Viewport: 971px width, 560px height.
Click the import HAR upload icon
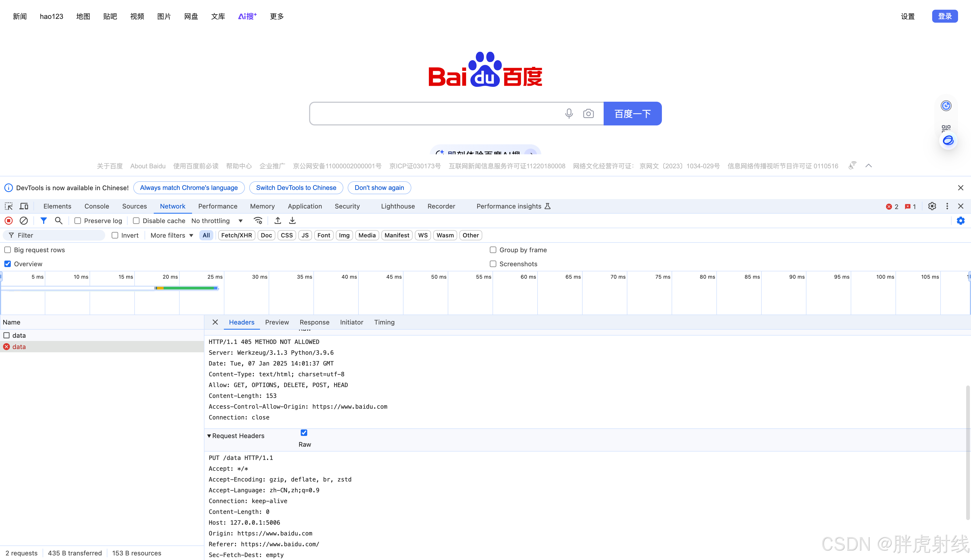278,221
